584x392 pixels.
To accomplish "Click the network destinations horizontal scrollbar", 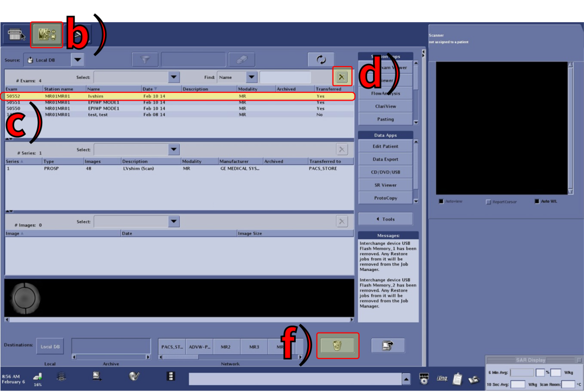I will point(230,357).
